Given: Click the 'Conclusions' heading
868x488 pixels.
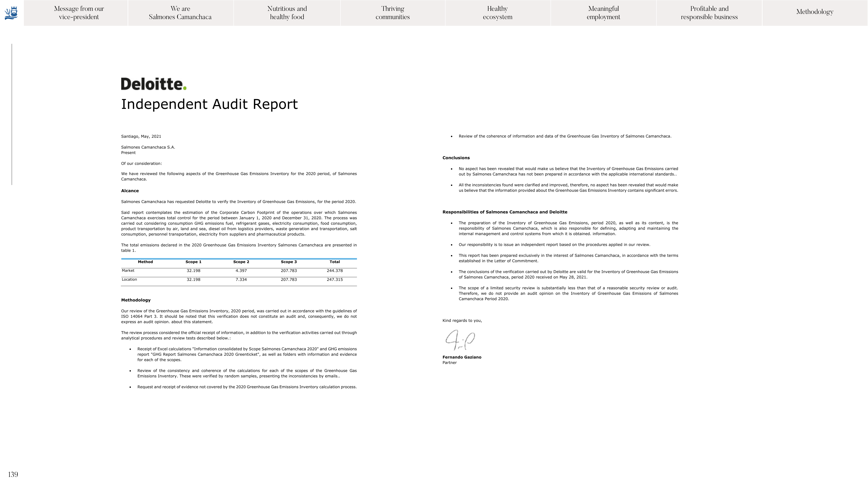Looking at the screenshot, I should click(x=456, y=158).
